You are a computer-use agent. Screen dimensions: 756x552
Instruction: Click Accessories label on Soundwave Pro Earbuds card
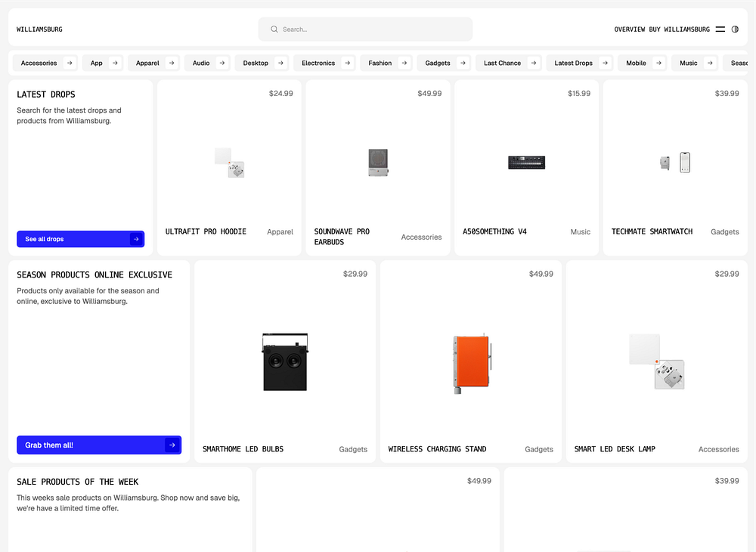click(421, 237)
